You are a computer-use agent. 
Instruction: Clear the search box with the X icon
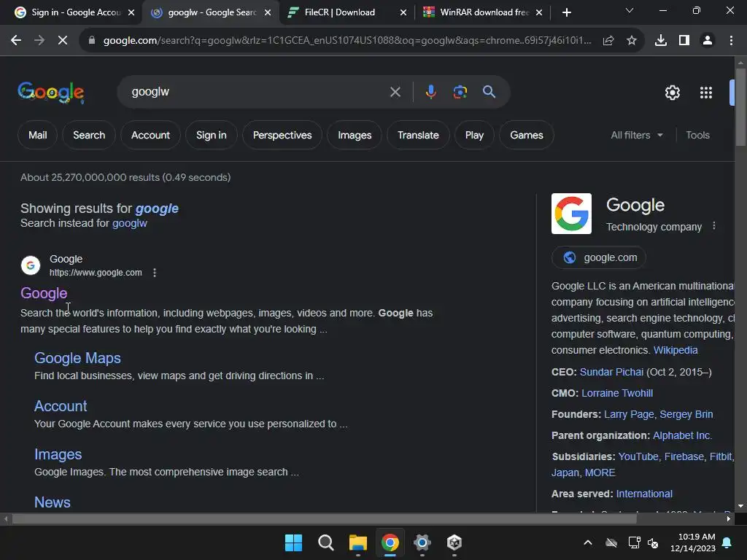tap(395, 92)
